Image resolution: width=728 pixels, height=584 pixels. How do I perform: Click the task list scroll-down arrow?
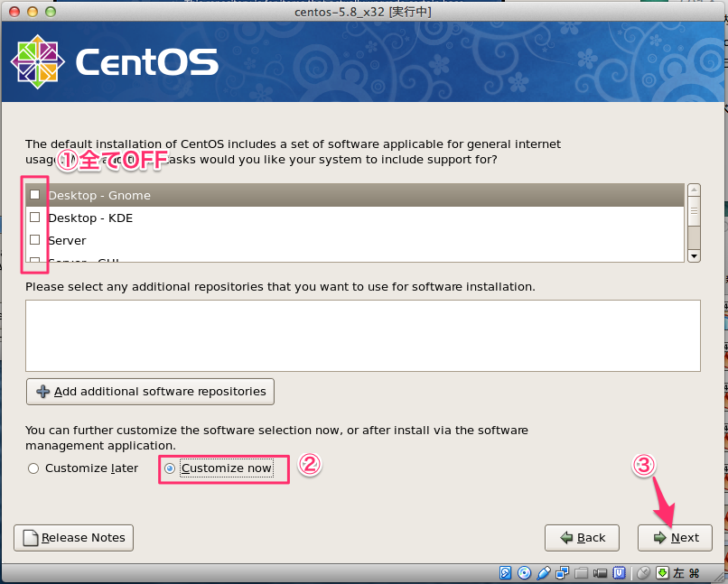[x=694, y=256]
